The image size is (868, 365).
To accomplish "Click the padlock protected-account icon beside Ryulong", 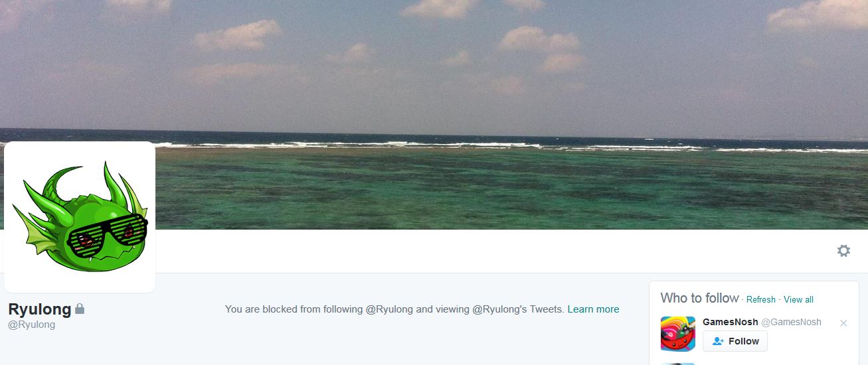I will click(x=80, y=309).
